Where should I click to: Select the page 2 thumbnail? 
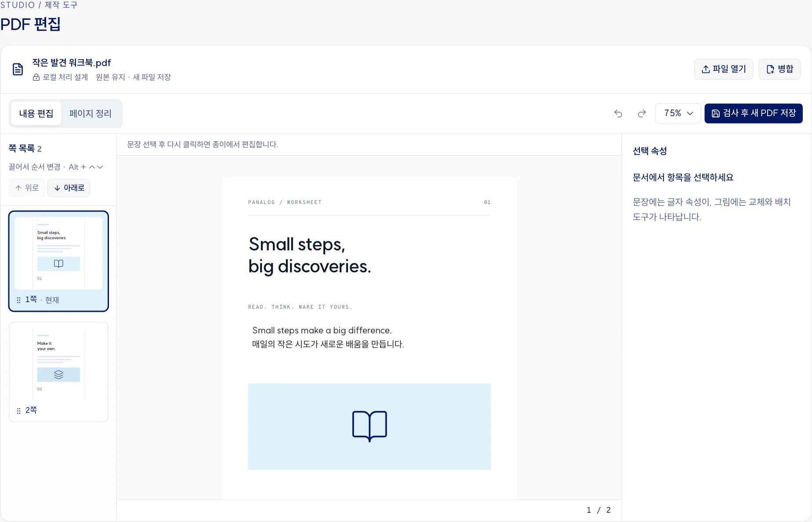coord(58,372)
